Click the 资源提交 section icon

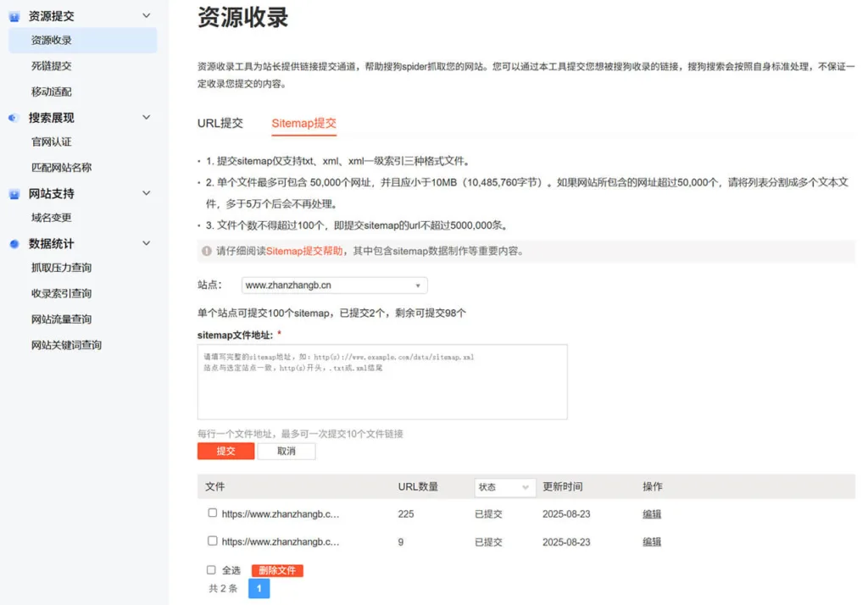tap(14, 16)
